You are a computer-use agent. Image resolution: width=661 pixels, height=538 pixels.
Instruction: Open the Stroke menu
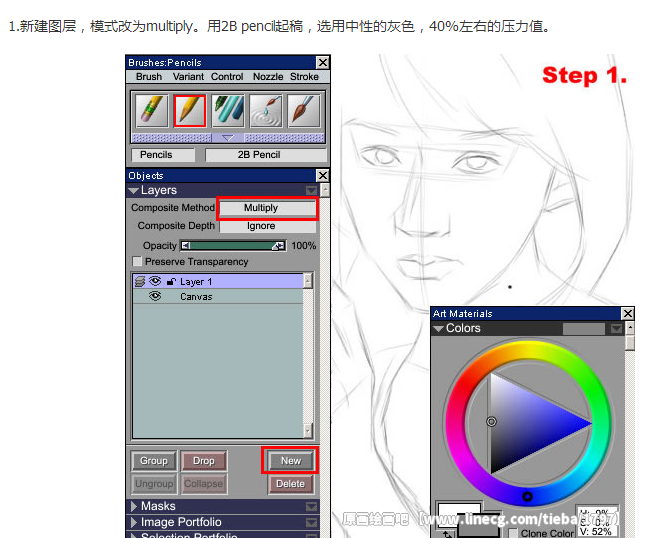[x=304, y=77]
